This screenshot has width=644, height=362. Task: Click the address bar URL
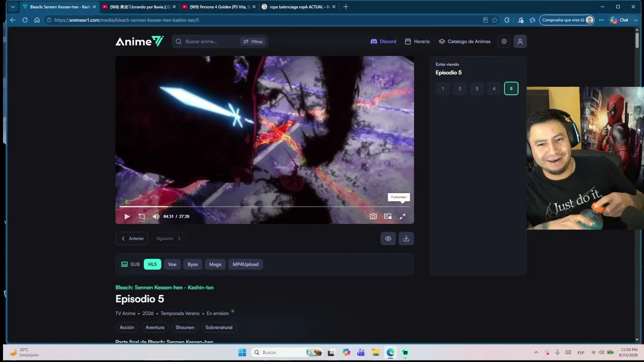click(x=126, y=20)
